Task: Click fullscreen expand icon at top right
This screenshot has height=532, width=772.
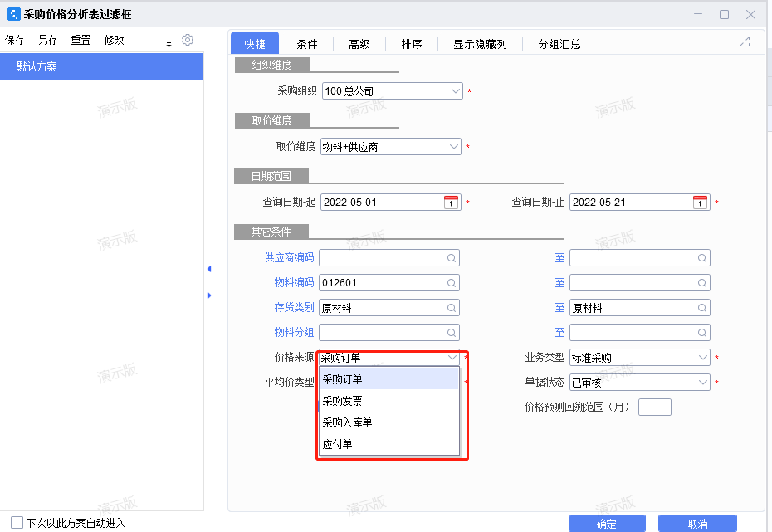Action: tap(744, 41)
